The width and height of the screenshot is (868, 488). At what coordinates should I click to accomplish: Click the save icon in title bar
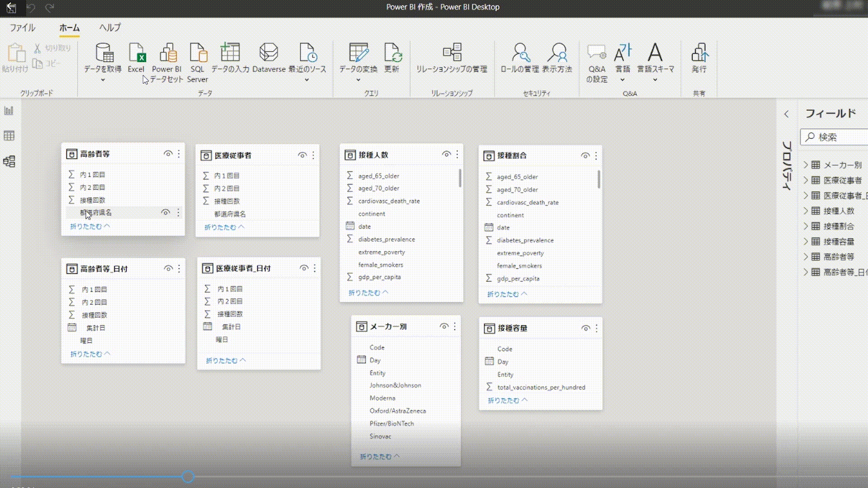click(11, 7)
